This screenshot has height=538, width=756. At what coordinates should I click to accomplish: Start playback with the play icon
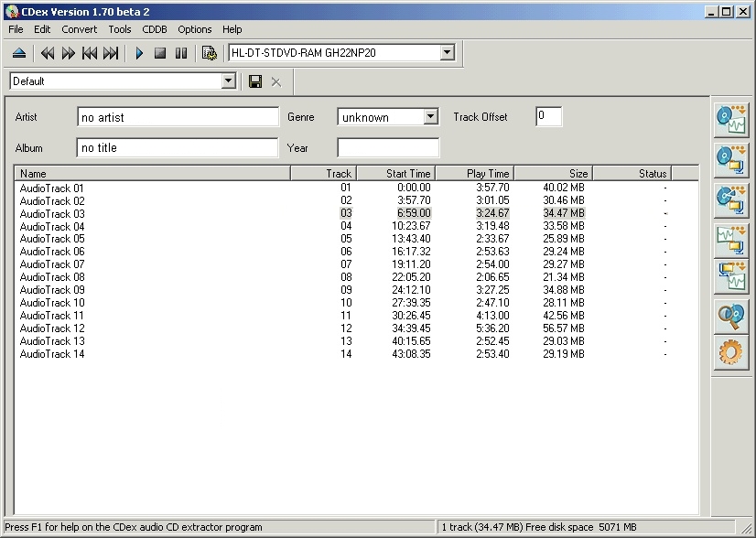tap(139, 53)
